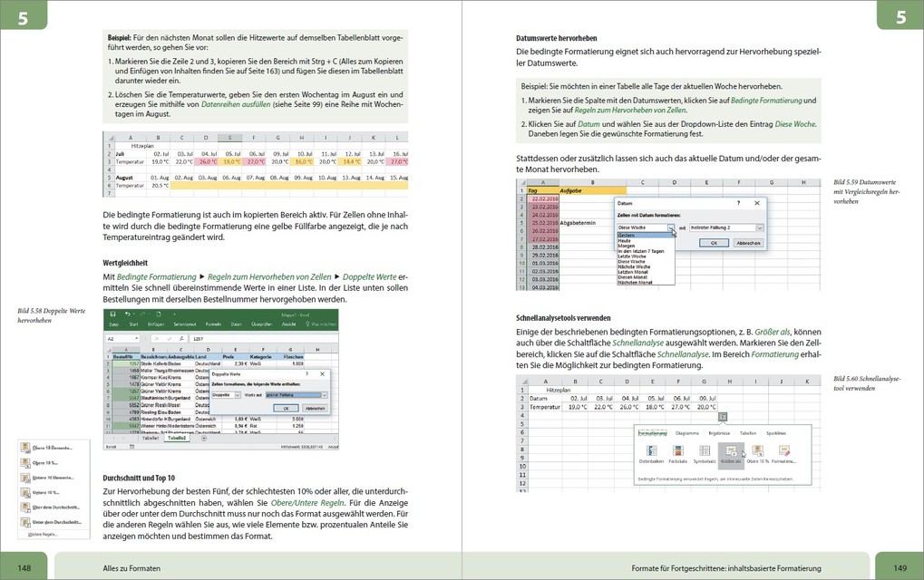Open the 'Doppelte' dropdown in Doppelte Werte dialog

238,394
